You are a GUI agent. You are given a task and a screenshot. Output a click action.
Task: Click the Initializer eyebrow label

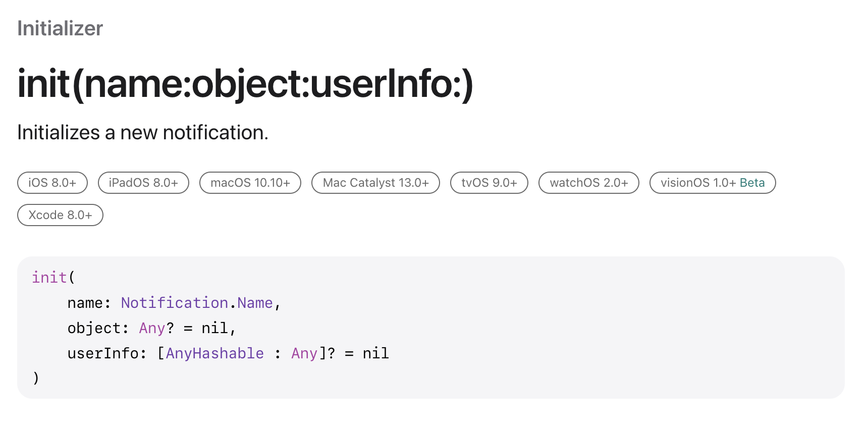[60, 28]
